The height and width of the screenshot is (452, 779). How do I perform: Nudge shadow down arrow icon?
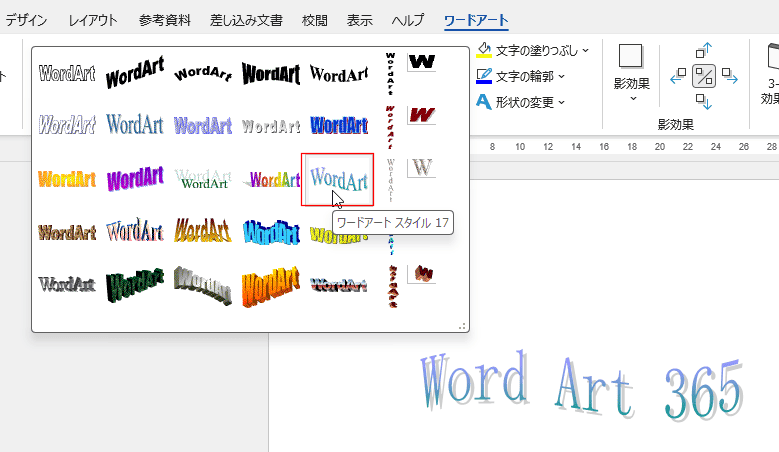[x=704, y=102]
